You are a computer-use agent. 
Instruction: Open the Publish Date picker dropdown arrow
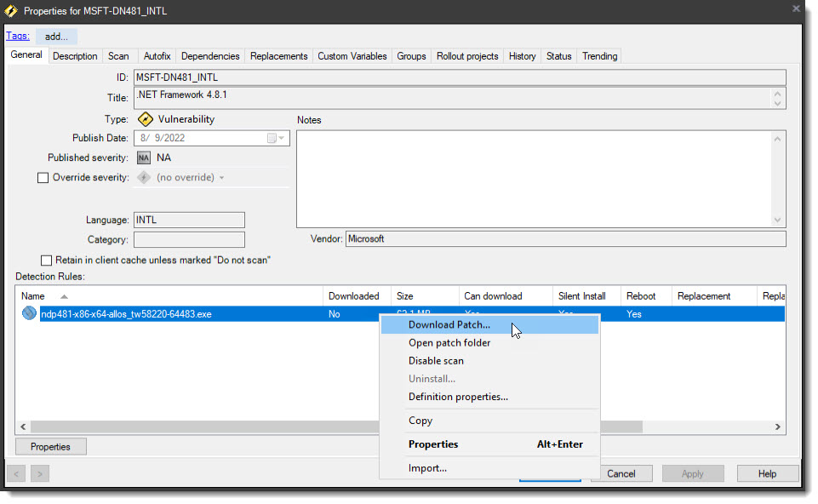tap(281, 138)
